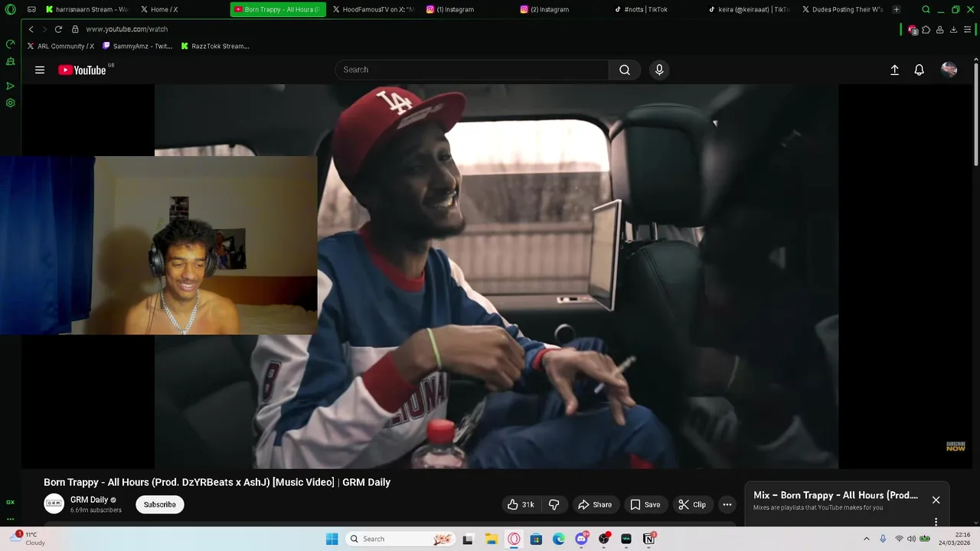This screenshot has width=980, height=551.
Task: Open Opera tab search magnifier
Action: (926, 9)
